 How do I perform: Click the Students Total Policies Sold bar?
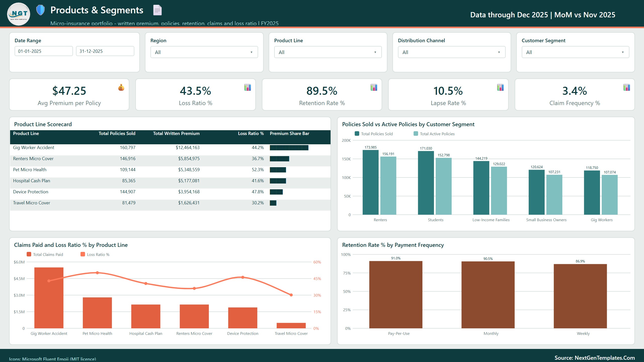pyautogui.click(x=426, y=183)
